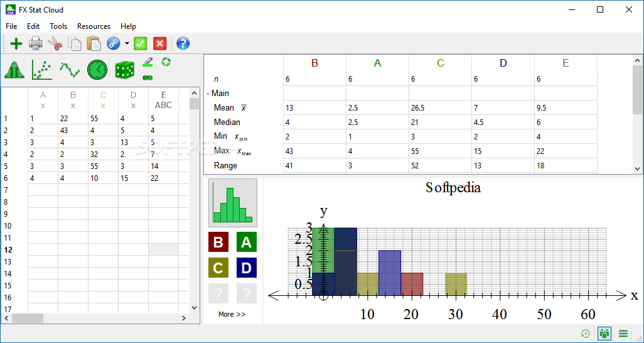
Task: Click the green refresh arrows icon
Action: click(166, 62)
